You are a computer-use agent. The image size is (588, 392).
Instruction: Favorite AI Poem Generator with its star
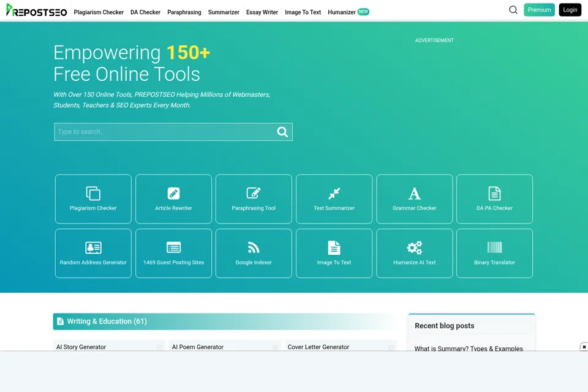pos(275,347)
